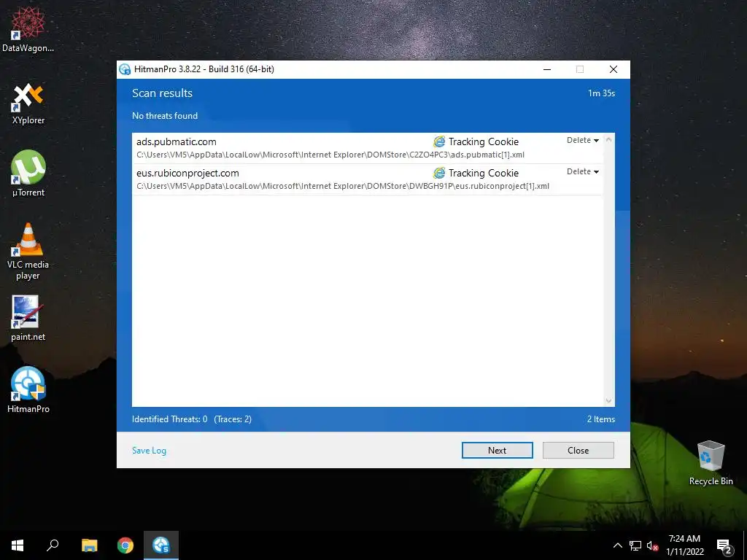The image size is (747, 560).
Task: Click the Close button
Action: (x=578, y=451)
